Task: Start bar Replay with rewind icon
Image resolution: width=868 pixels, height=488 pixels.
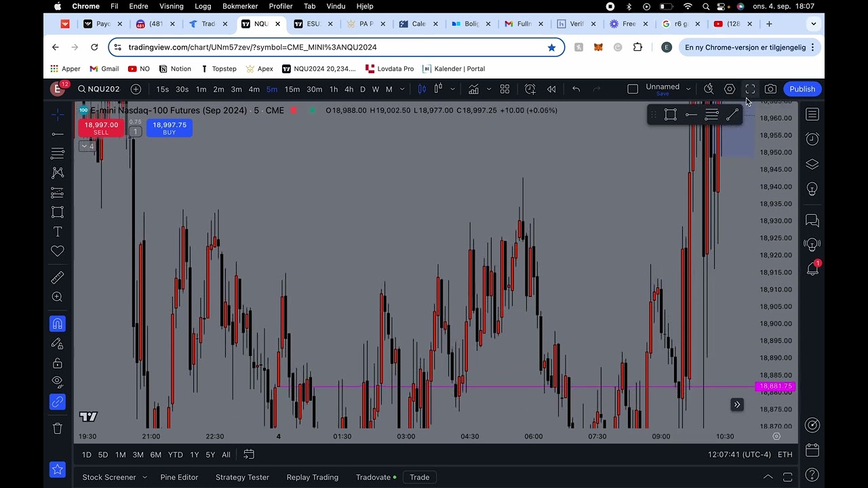Action: click(551, 89)
